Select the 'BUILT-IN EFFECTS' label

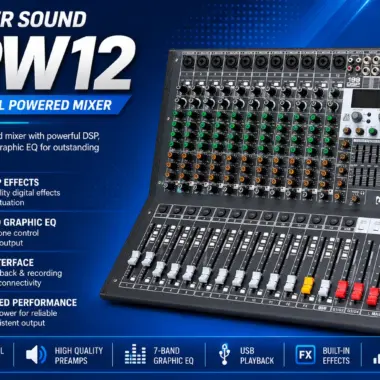336,356
